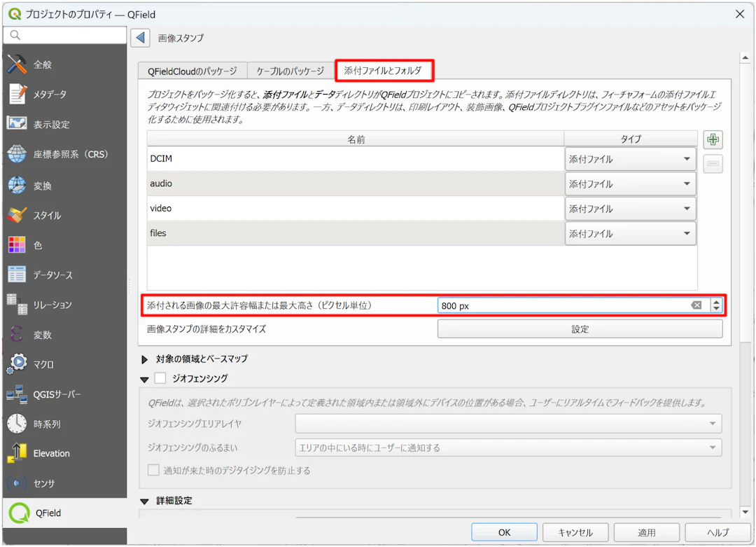Open ジオフェンシングのふるまい dropdown
Image resolution: width=756 pixels, height=547 pixels.
(508, 448)
